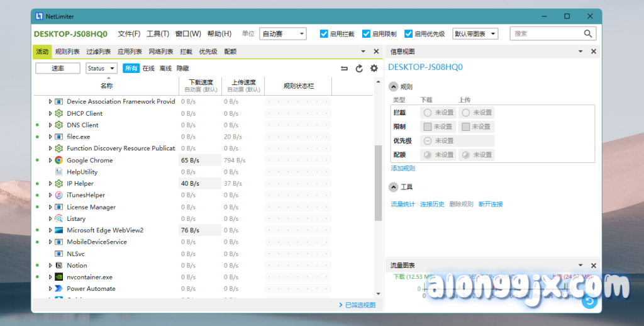Click the 添加规则 link
Image resolution: width=644 pixels, height=326 pixels.
402,169
